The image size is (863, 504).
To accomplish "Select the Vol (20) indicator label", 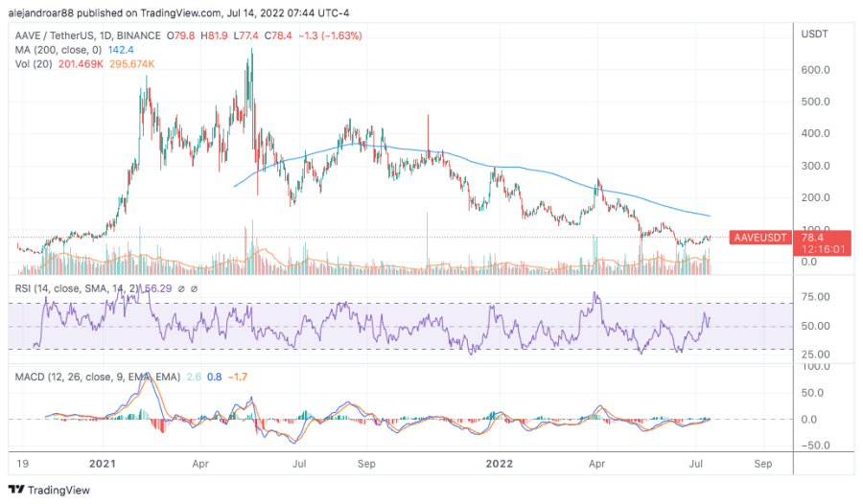I will (34, 64).
